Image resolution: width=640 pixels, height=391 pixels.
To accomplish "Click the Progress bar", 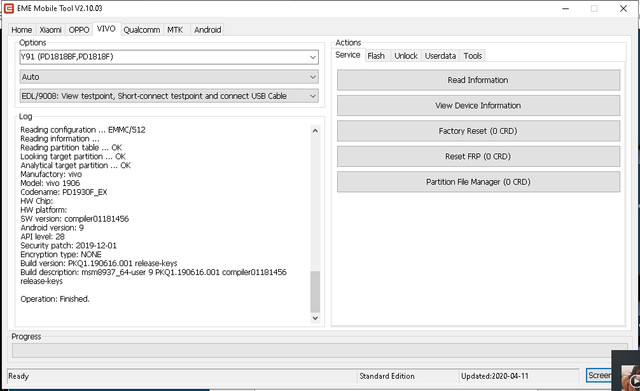I will pos(320,350).
